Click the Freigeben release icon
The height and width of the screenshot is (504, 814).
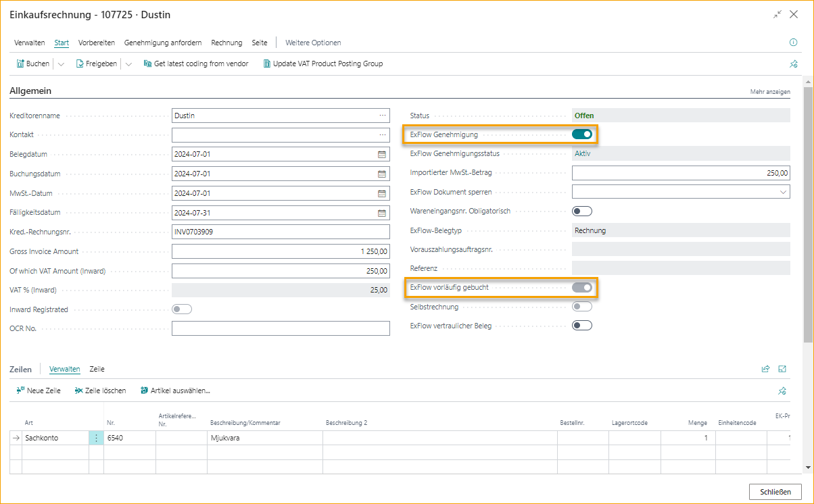click(x=80, y=64)
